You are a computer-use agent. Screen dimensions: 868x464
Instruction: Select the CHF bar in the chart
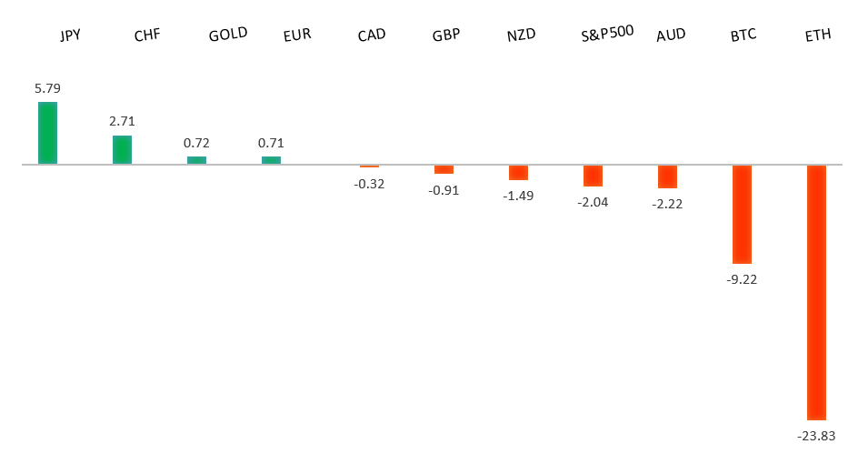[x=122, y=150]
